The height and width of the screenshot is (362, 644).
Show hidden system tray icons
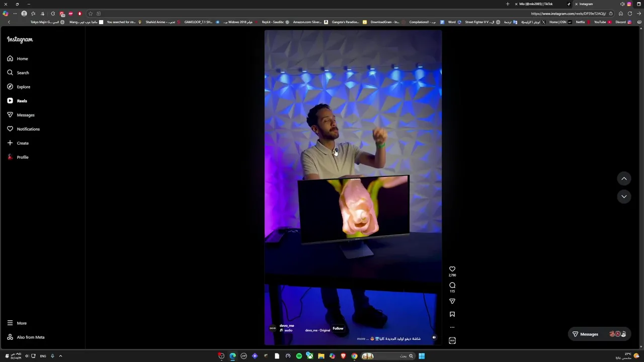[x=60, y=356]
